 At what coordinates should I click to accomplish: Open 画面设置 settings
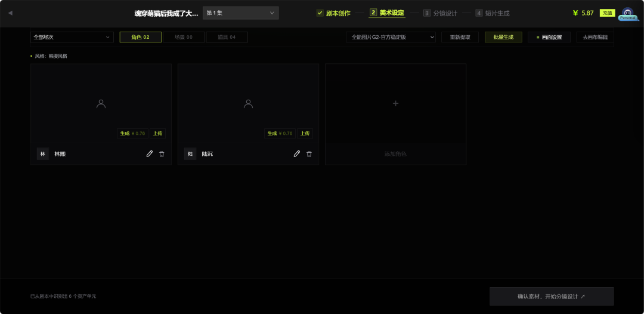pos(549,38)
